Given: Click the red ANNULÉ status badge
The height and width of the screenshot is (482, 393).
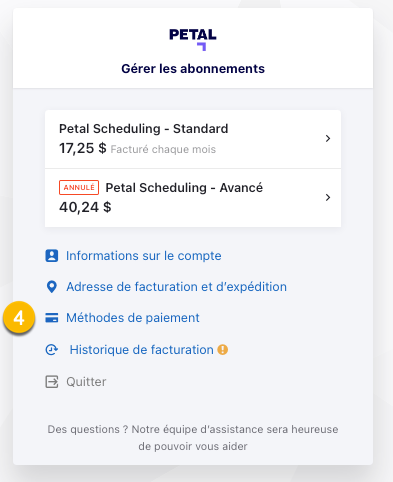Looking at the screenshot, I should tap(79, 187).
